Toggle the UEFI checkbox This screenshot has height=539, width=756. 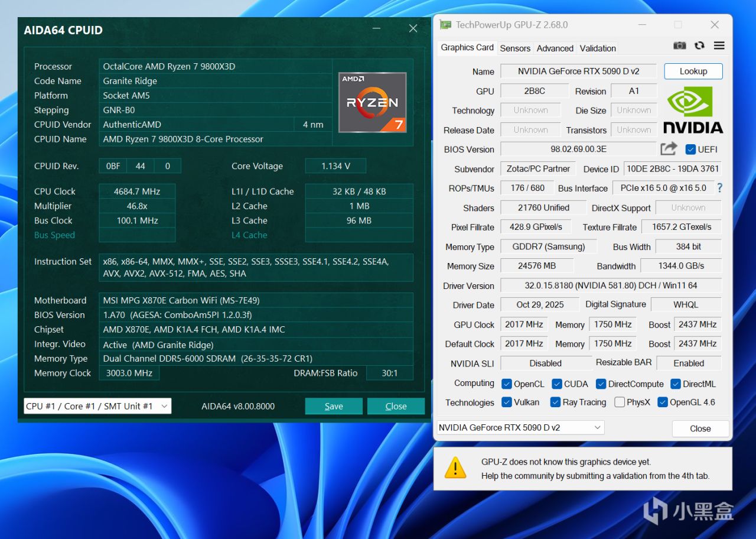pos(690,149)
